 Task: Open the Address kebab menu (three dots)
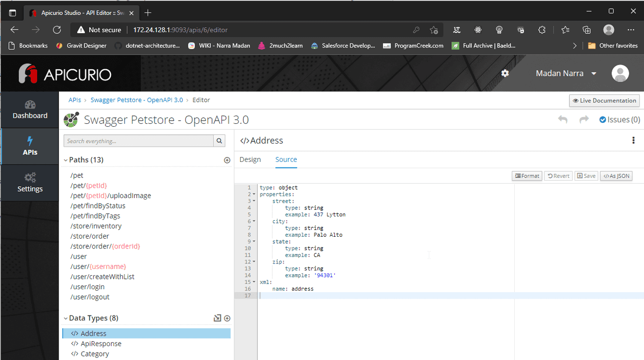tap(633, 140)
